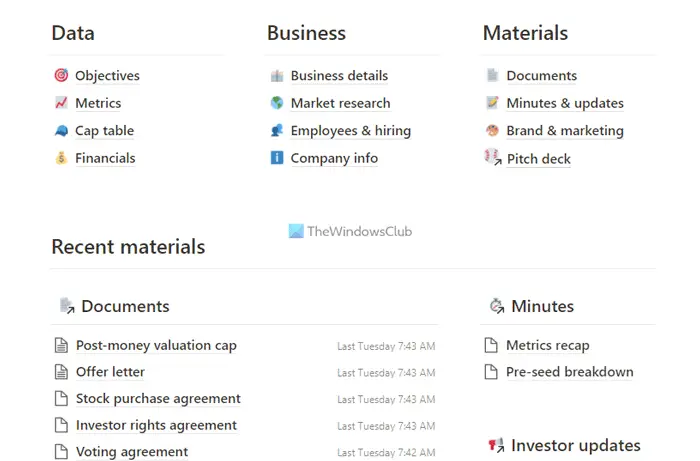The height and width of the screenshot is (461, 700).
Task: Open the Business details page
Action: pyautogui.click(x=339, y=75)
